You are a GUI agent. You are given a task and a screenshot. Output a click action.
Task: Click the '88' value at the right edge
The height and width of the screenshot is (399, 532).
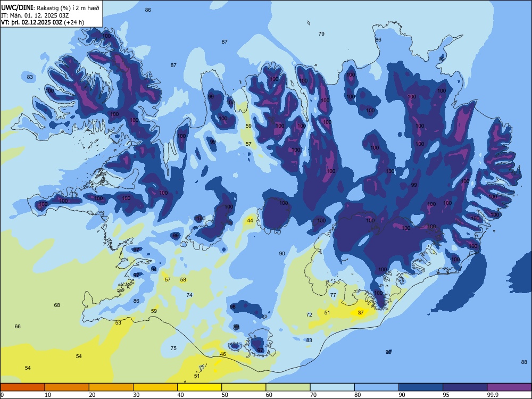point(524,362)
